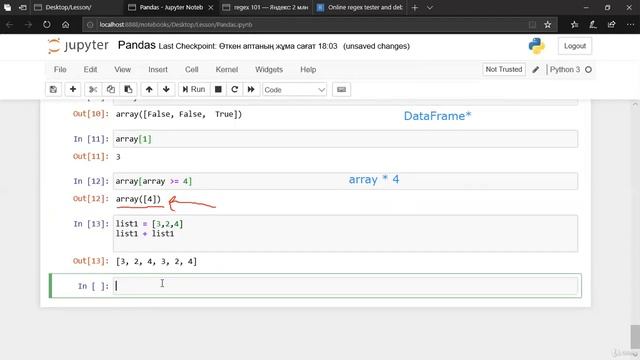
Task: Click the empty In [ ] cell
Action: (x=345, y=286)
